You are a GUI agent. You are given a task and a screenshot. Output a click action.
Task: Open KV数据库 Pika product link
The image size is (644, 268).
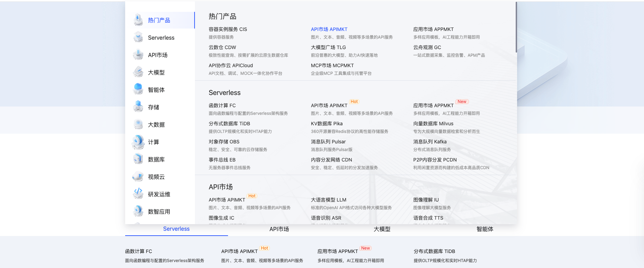pos(327,124)
